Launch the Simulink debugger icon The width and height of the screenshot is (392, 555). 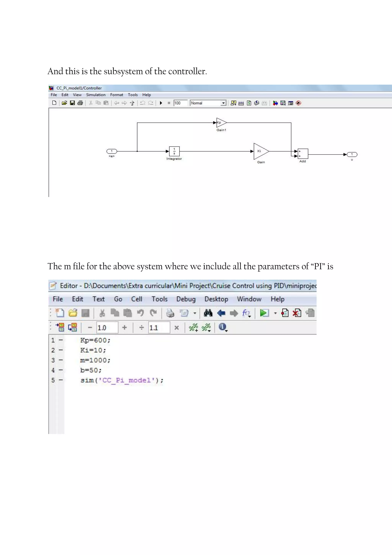click(299, 103)
